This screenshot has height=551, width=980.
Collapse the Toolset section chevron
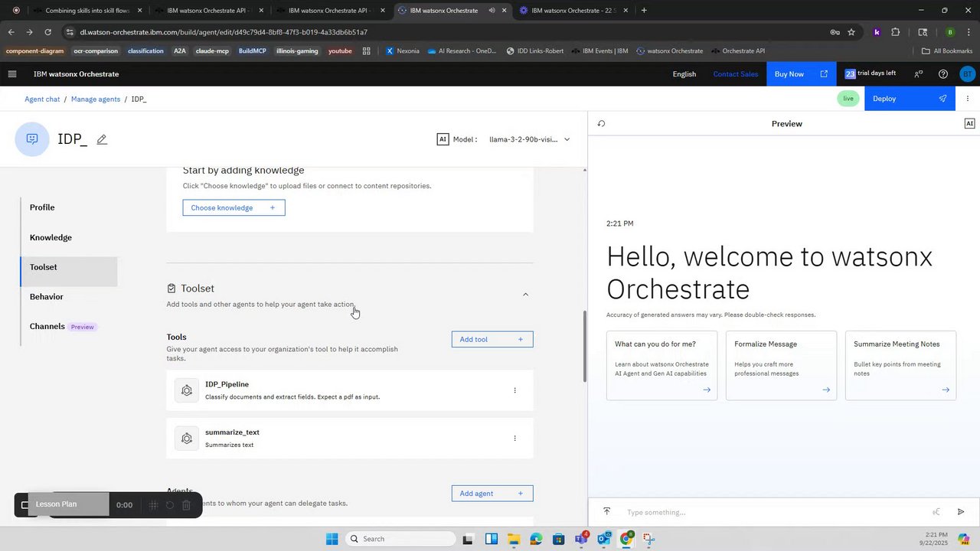pos(525,295)
